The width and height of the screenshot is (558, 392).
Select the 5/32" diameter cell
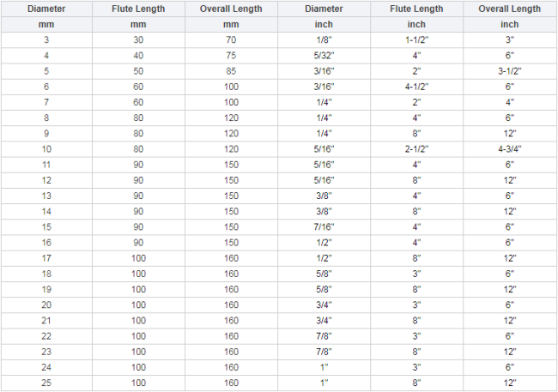pyautogui.click(x=324, y=56)
